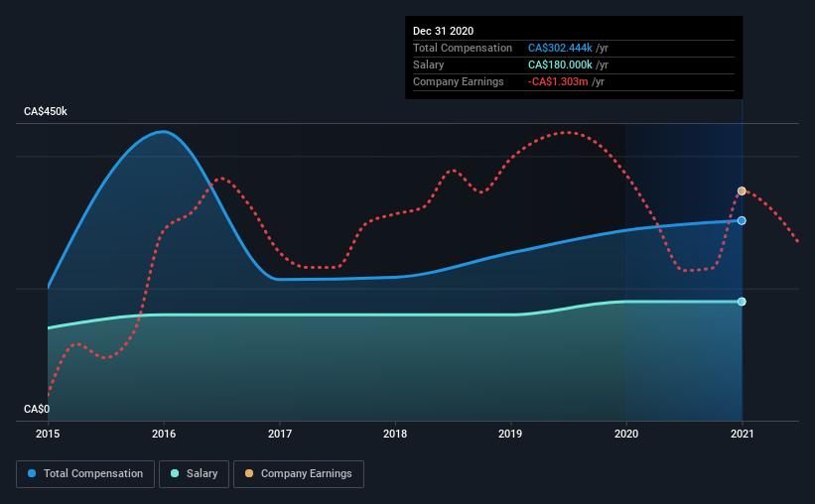This screenshot has width=815, height=504.
Task: Click the teal Salary data point at 2021
Action: (742, 302)
